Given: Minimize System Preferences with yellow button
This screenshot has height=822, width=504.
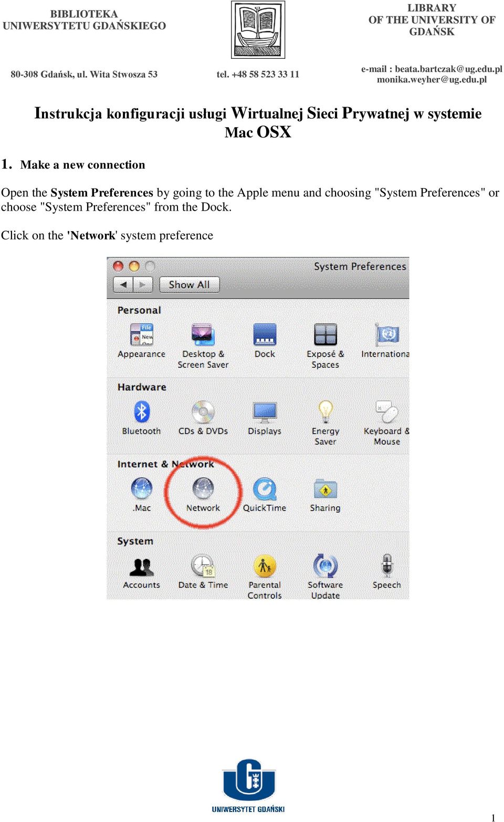Looking at the screenshot, I should [x=134, y=266].
